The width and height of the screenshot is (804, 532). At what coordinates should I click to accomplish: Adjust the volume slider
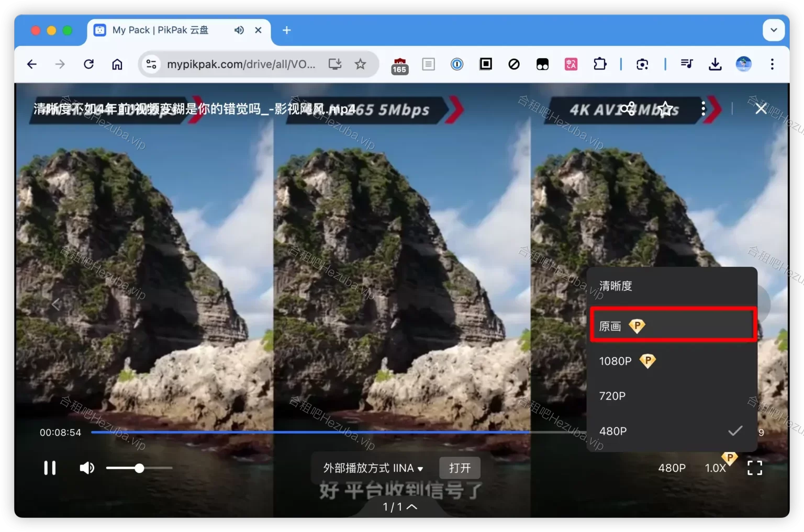(139, 468)
